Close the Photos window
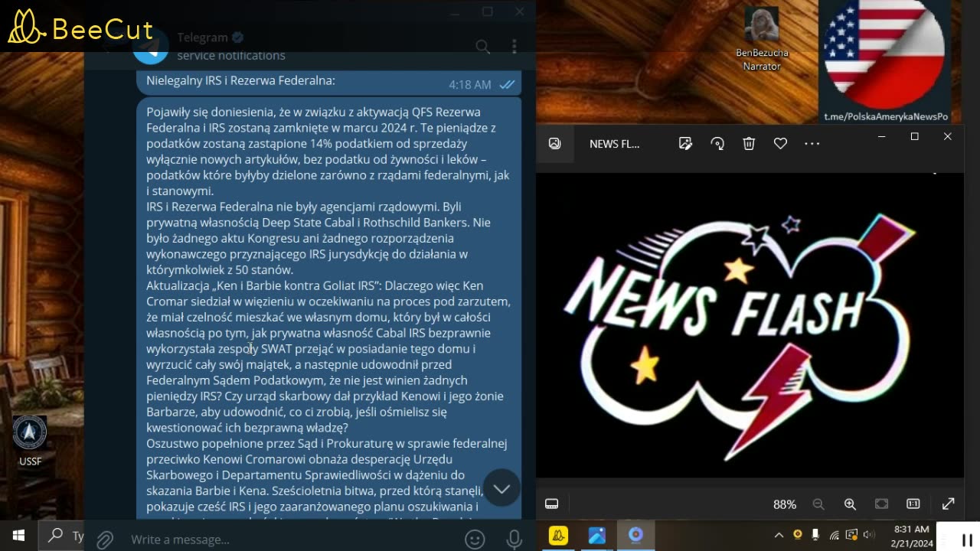980x551 pixels. point(948,136)
